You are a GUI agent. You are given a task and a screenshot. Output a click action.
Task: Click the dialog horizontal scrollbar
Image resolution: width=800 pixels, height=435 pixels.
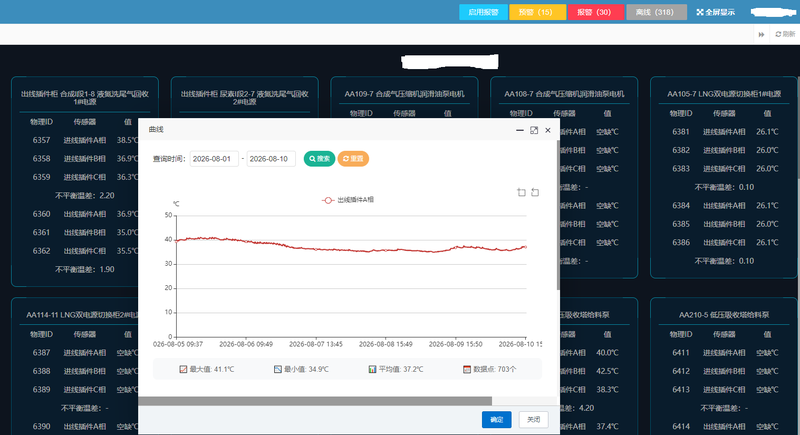click(x=315, y=401)
